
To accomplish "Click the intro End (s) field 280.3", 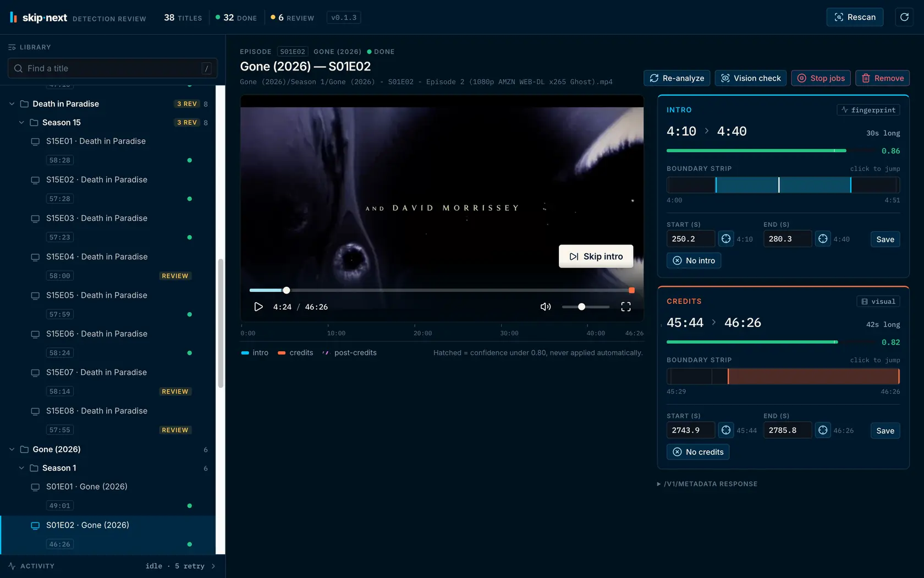I will point(788,239).
